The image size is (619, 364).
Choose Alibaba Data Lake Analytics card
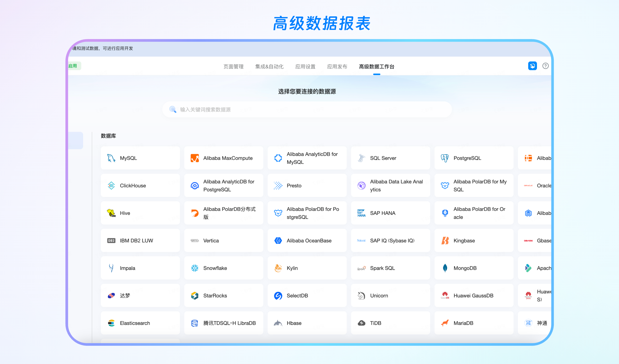[x=390, y=185]
